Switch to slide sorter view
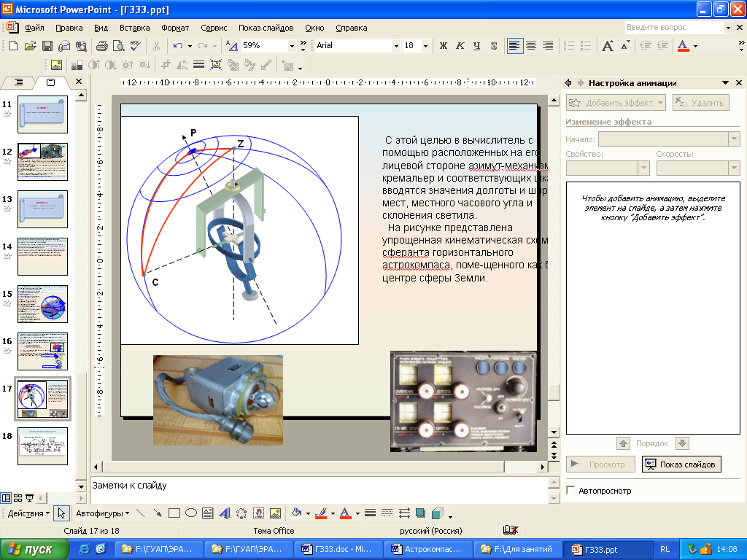Image resolution: width=747 pixels, height=560 pixels. click(18, 498)
